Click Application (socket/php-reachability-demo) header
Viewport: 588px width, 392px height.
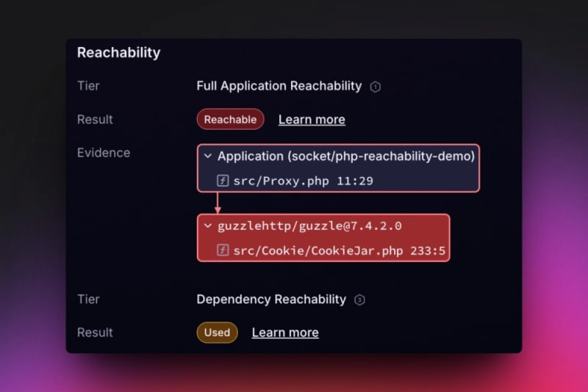pos(345,156)
